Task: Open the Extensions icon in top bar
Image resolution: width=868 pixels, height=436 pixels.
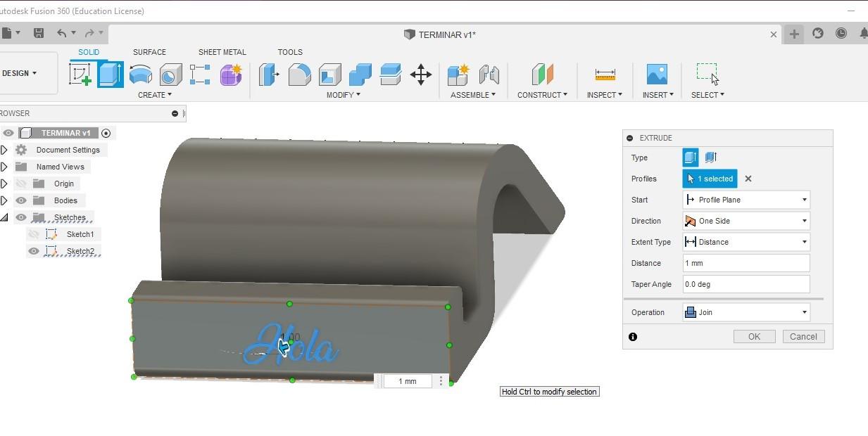Action: tap(818, 33)
